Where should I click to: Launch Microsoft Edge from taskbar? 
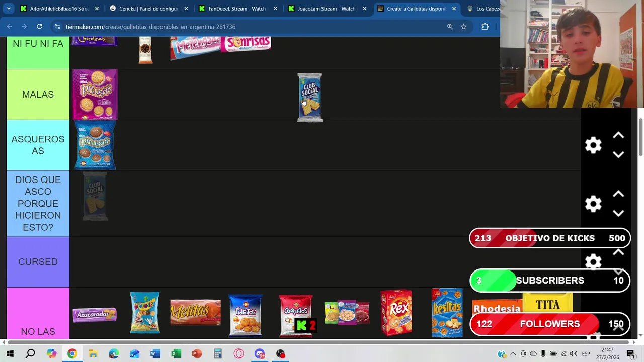click(114, 354)
